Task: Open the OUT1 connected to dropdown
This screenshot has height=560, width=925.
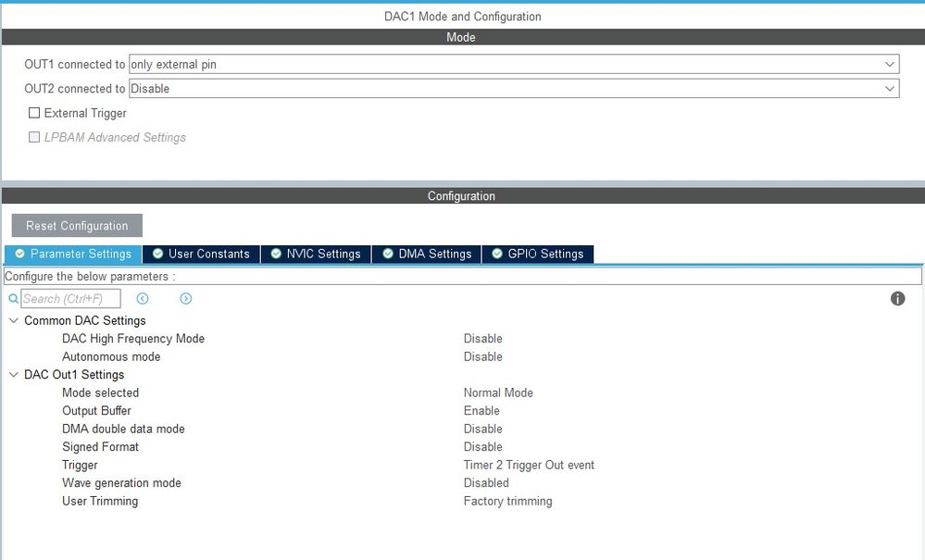Action: coord(892,63)
